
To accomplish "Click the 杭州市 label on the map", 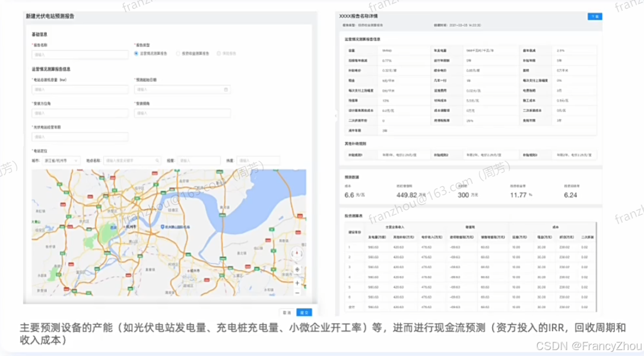I will coord(131,227).
